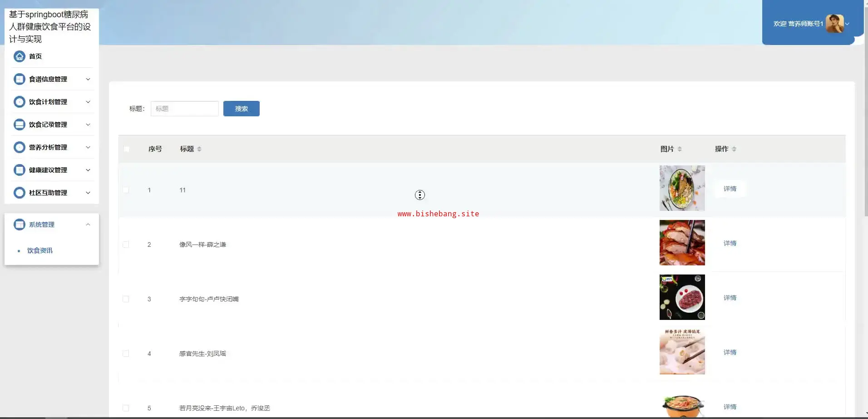Click the 健康建议管理 sidebar icon
The width and height of the screenshot is (868, 419).
[20, 170]
